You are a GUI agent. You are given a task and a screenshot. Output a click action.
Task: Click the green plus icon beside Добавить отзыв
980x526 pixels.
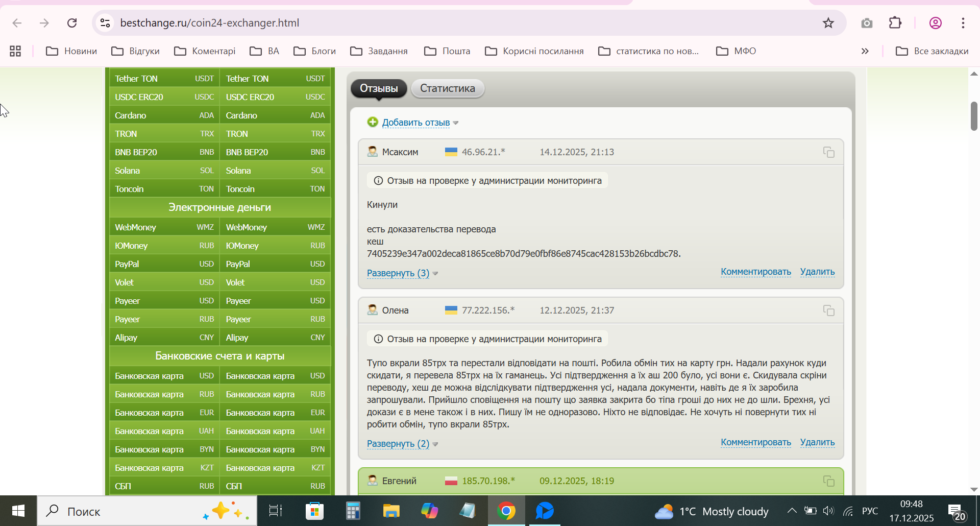(x=373, y=122)
